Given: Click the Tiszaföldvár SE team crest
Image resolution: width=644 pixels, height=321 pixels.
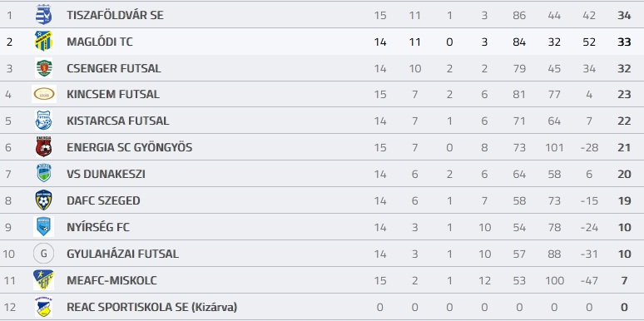Looking at the screenshot, I should tap(43, 15).
